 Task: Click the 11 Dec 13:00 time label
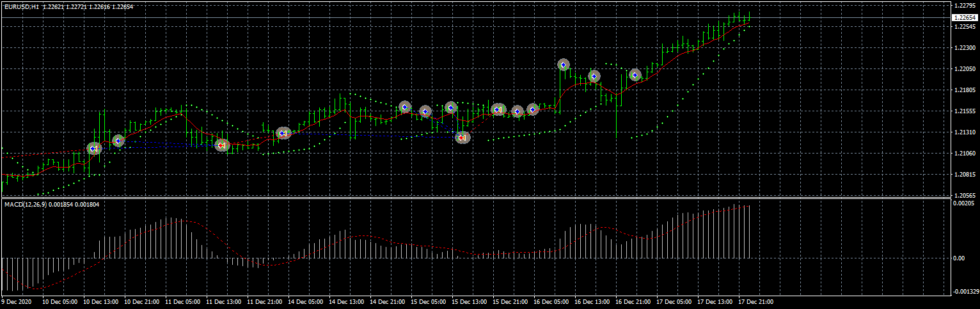pos(224,301)
